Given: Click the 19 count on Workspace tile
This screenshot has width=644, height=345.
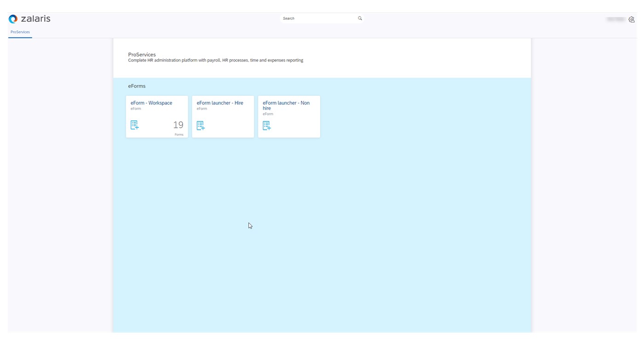Looking at the screenshot, I should (178, 125).
